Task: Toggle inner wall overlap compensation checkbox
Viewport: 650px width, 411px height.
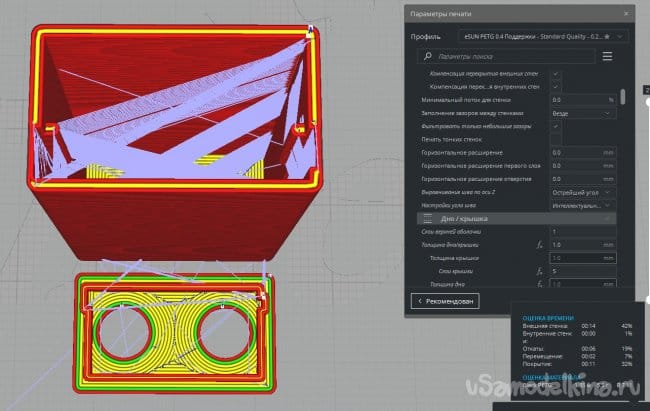Action: (x=556, y=87)
